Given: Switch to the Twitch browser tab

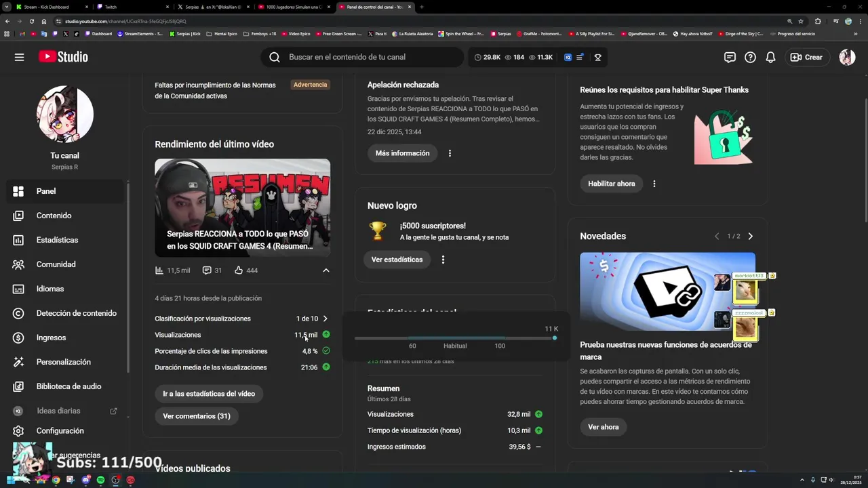Looking at the screenshot, I should (x=132, y=7).
